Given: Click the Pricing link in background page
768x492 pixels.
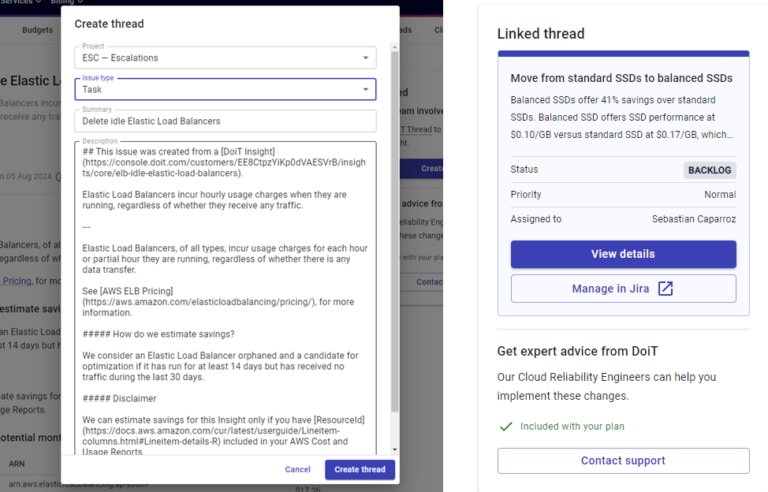Looking at the screenshot, I should click(x=17, y=281).
